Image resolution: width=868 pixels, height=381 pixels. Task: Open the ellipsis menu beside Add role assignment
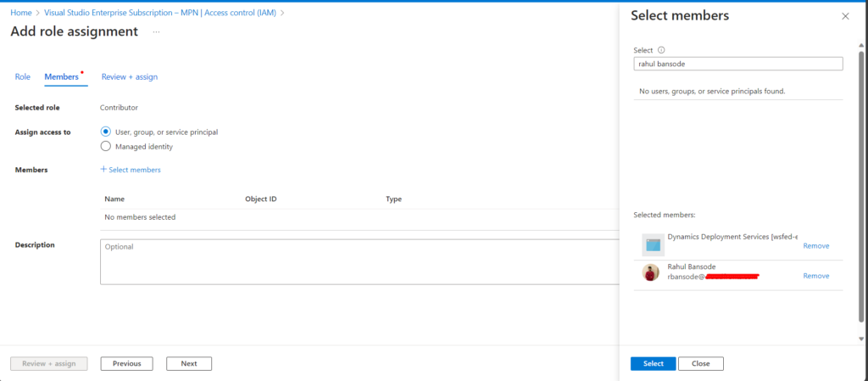(x=157, y=32)
